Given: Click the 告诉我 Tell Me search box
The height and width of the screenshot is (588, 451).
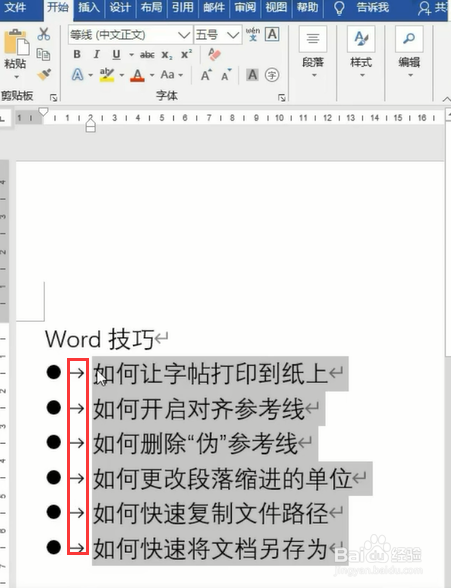Looking at the screenshot, I should tap(373, 7).
